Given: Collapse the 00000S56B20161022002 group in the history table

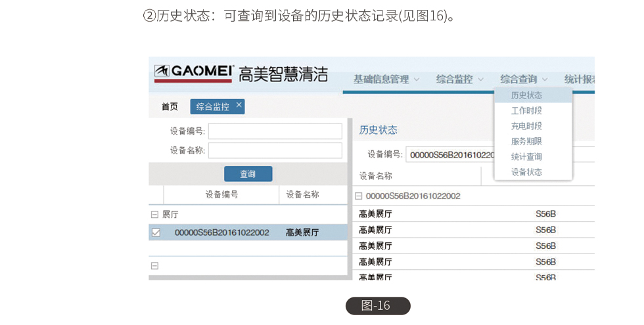Looking at the screenshot, I should [x=359, y=196].
